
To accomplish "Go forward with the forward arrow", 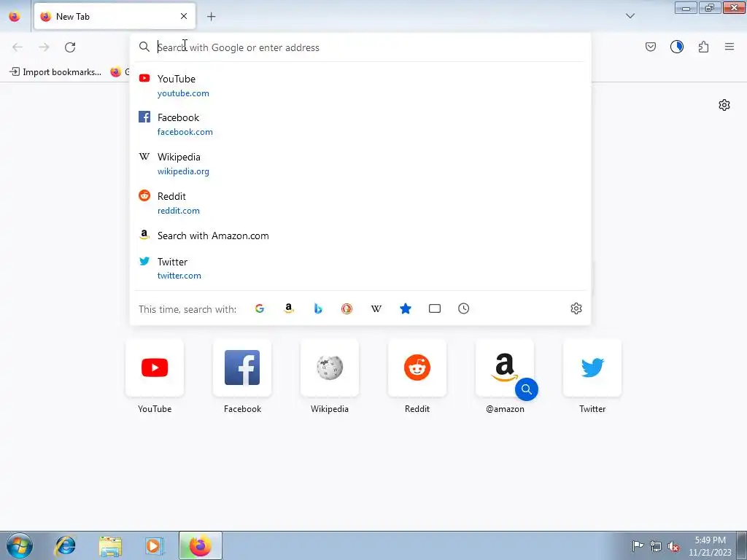I will point(44,47).
